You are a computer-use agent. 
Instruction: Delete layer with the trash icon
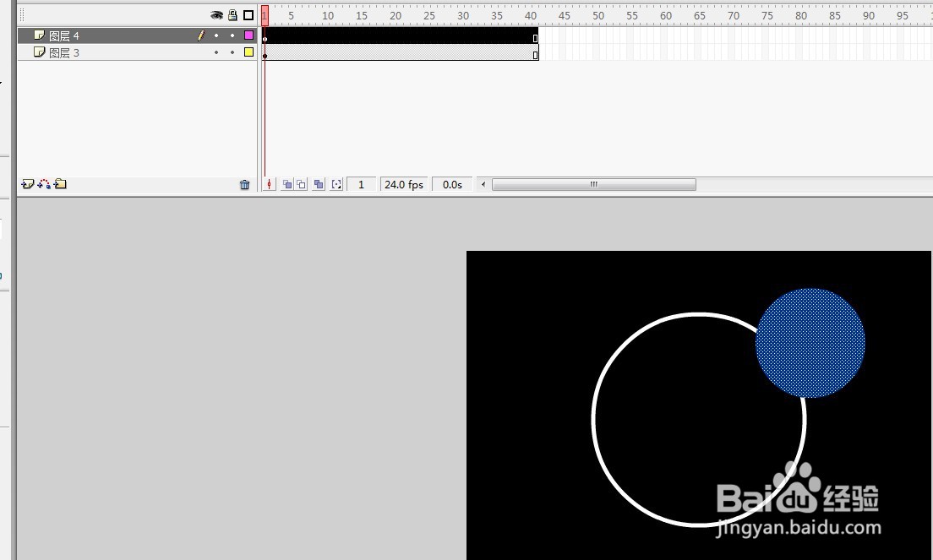(244, 185)
